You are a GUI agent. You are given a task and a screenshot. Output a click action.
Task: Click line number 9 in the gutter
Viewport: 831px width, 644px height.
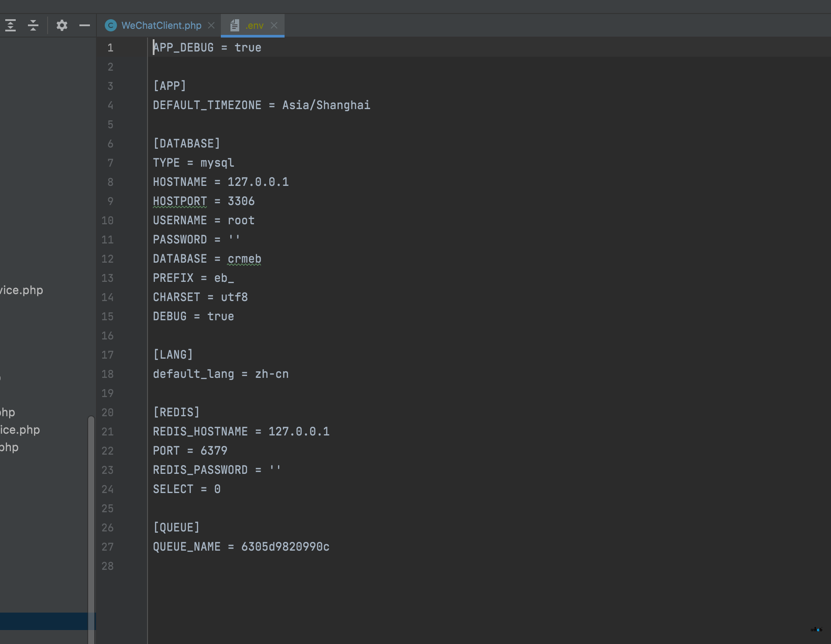(x=110, y=201)
